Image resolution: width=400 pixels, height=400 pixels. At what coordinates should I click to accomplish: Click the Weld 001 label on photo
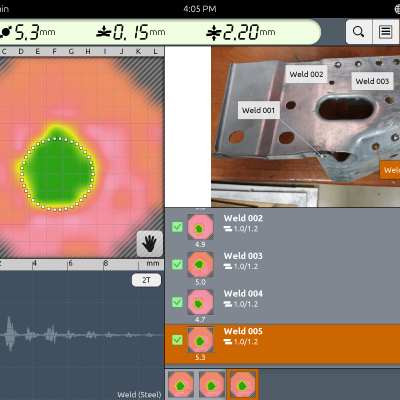point(258,110)
